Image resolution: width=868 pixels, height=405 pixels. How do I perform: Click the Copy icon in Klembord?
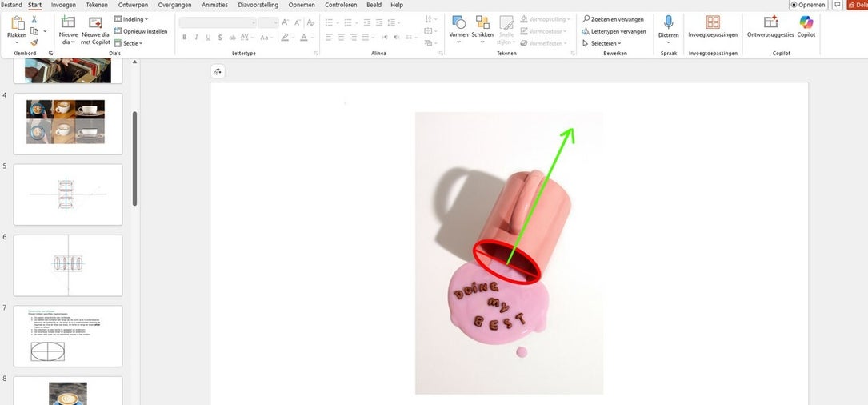(x=34, y=31)
